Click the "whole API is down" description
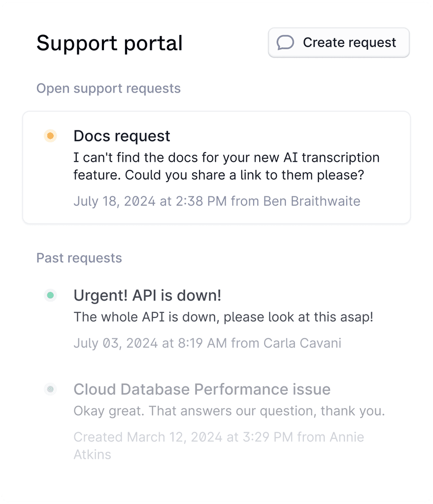The image size is (433, 504). tap(223, 317)
